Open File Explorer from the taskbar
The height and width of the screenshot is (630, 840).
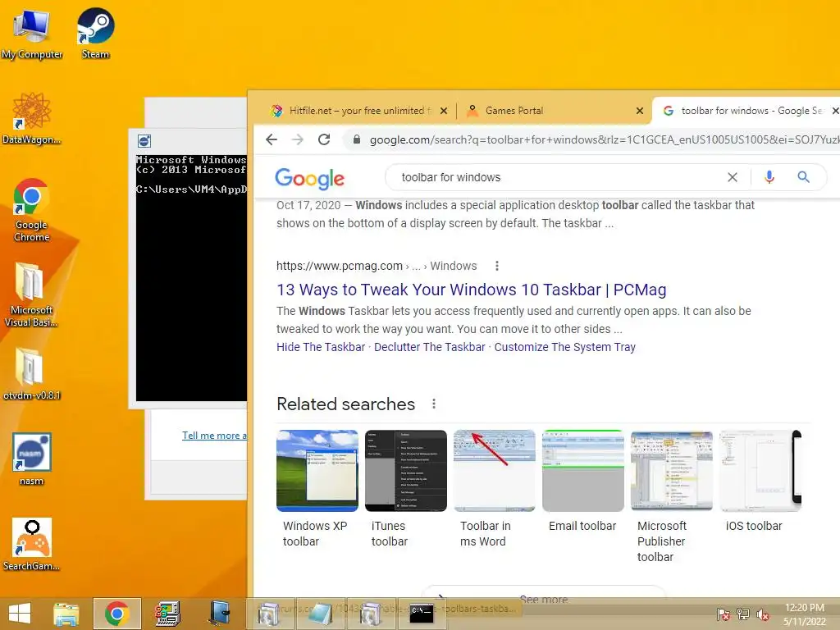(x=66, y=614)
